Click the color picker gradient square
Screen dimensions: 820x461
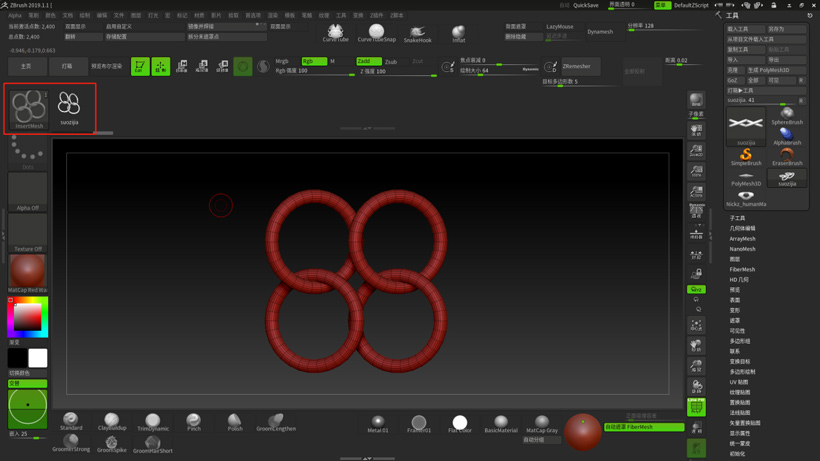(27, 318)
